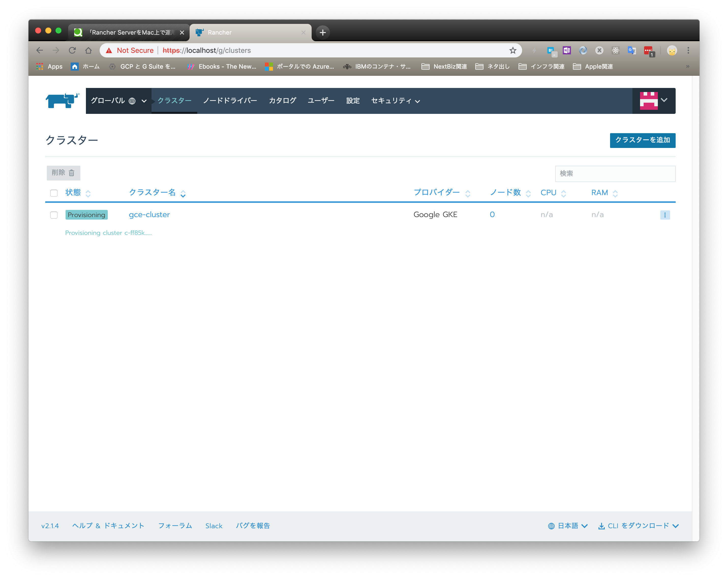Viewport: 728px width, 579px height.
Task: Click the browser back arrow
Action: pyautogui.click(x=39, y=50)
